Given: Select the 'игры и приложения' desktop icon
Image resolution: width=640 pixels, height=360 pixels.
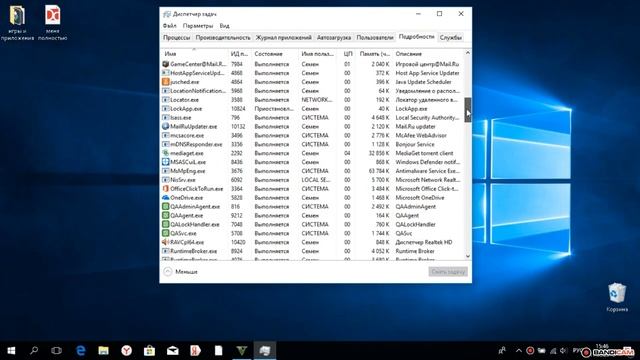Looking at the screenshot, I should (x=17, y=22).
